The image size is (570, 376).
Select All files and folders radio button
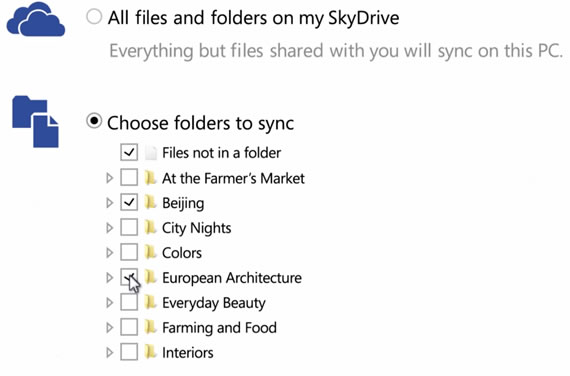coord(94,17)
